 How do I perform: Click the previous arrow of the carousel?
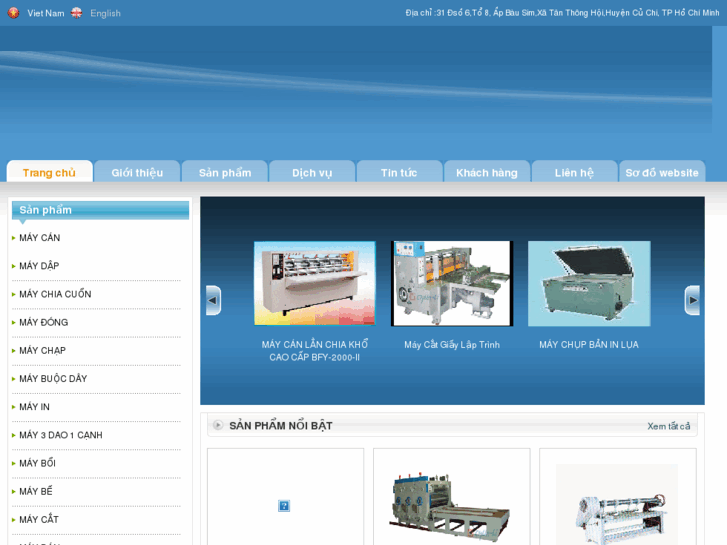point(213,300)
